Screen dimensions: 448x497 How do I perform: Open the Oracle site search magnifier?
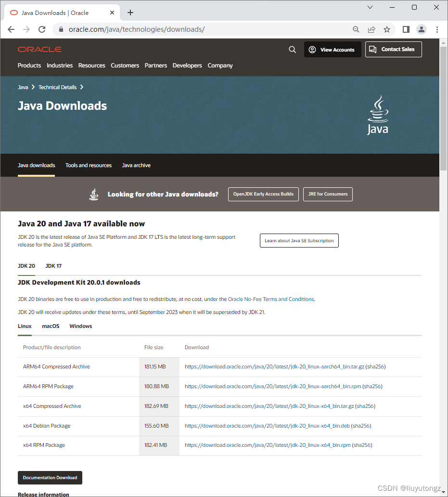pyautogui.click(x=292, y=50)
